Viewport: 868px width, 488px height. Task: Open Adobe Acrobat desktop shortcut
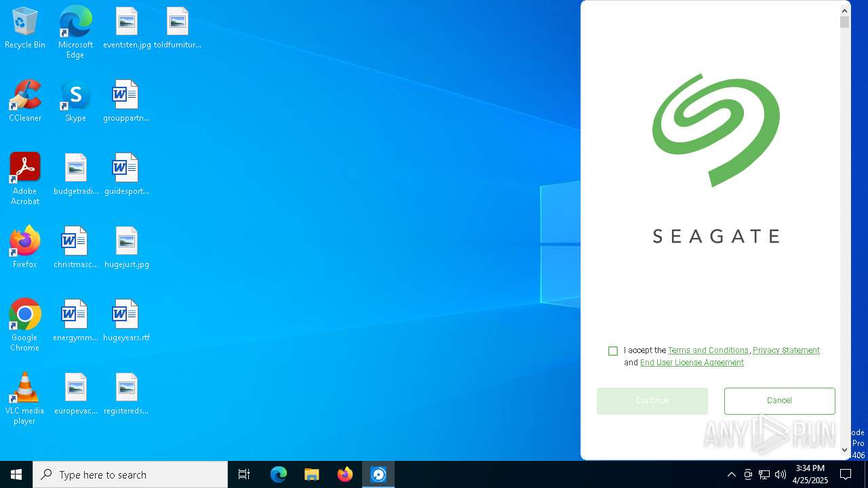25,179
